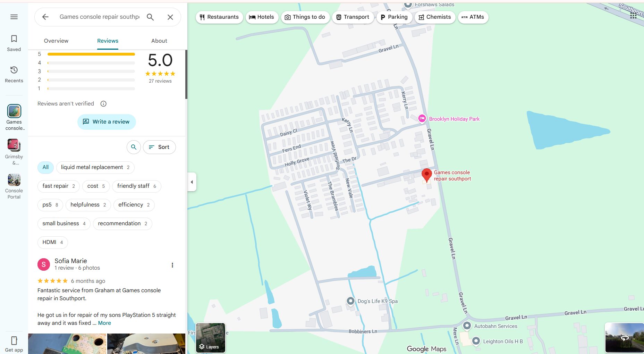Open the Layers map type thumbnail
Viewport: 644px width, 354px height.
pyautogui.click(x=211, y=338)
